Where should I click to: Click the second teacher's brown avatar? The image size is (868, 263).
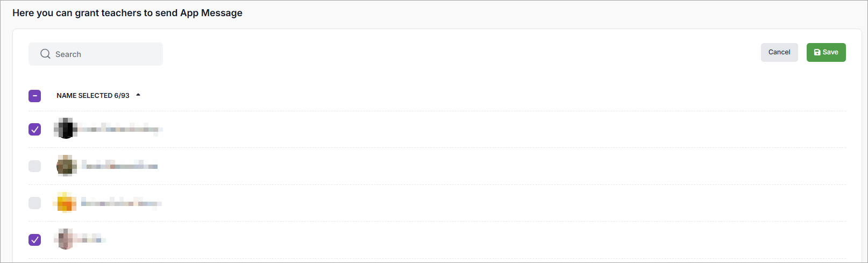coord(66,166)
